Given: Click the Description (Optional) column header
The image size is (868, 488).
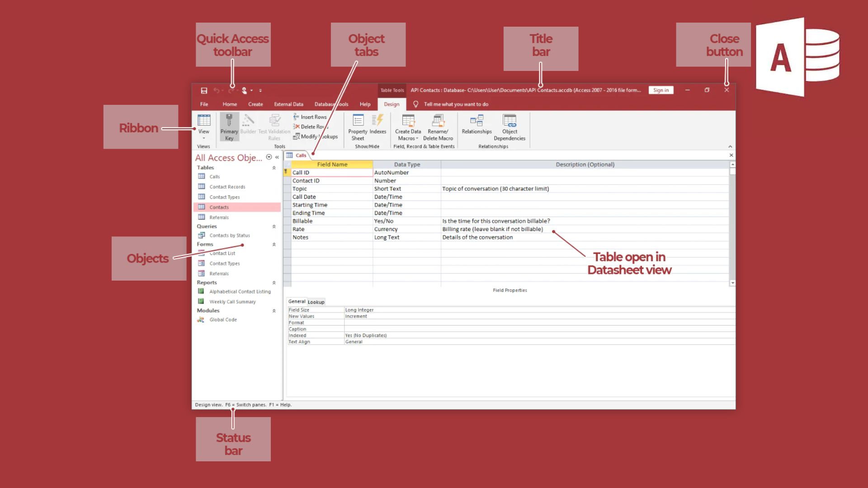Looking at the screenshot, I should pyautogui.click(x=585, y=165).
